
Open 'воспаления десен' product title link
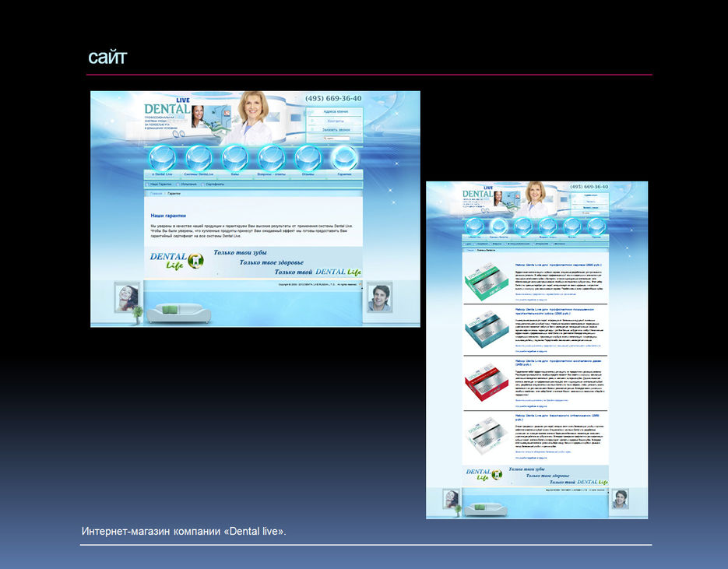tap(558, 363)
